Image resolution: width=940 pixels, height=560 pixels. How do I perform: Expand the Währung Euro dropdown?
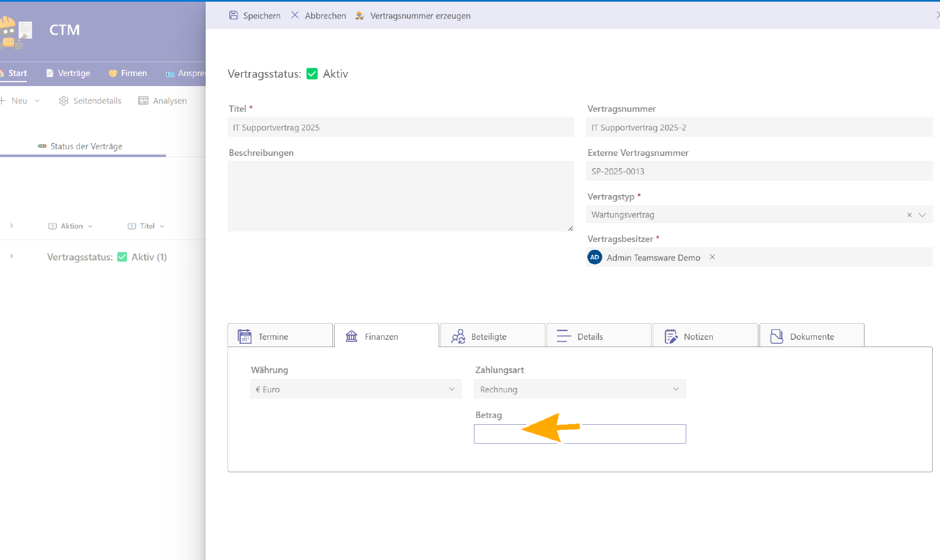point(452,389)
